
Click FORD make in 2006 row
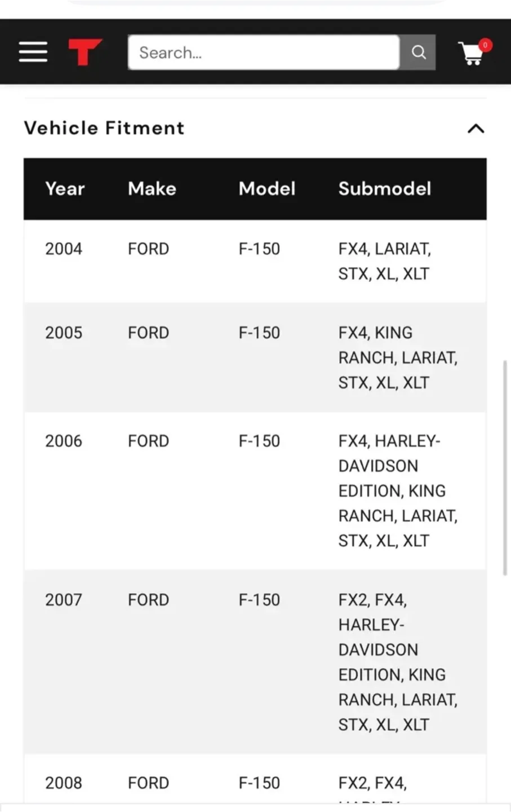148,441
